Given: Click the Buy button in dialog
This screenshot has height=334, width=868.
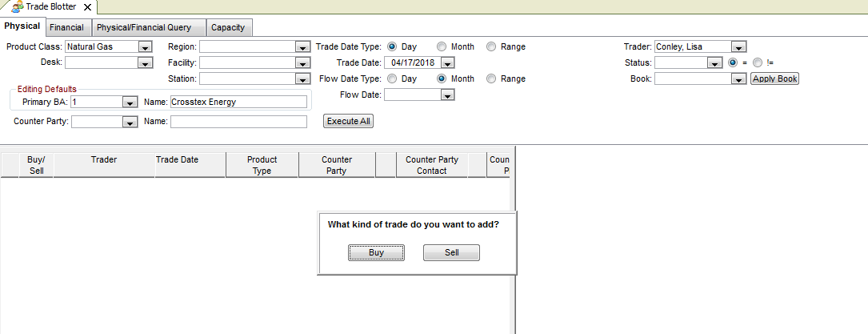Looking at the screenshot, I should 376,252.
